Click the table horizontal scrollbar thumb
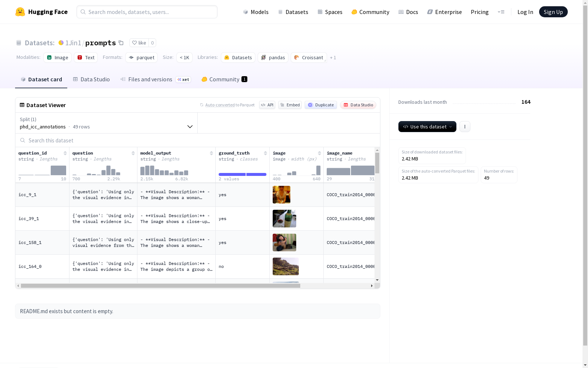The image size is (588, 368). (x=161, y=286)
